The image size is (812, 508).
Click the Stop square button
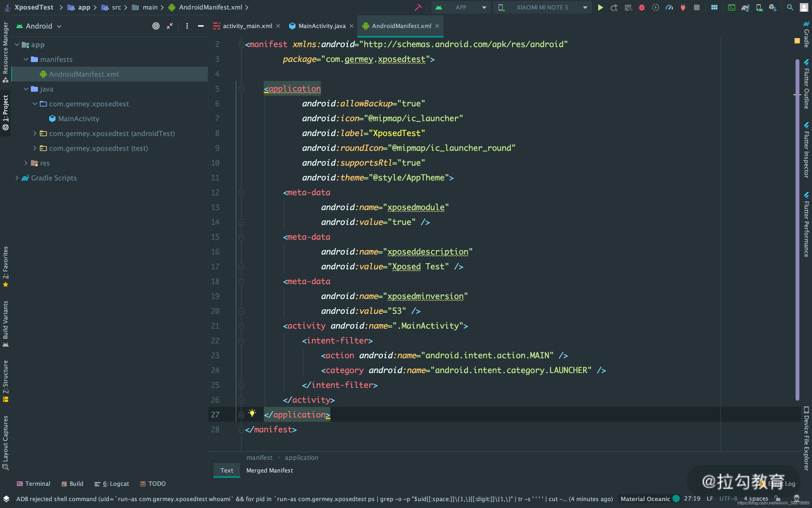(696, 7)
